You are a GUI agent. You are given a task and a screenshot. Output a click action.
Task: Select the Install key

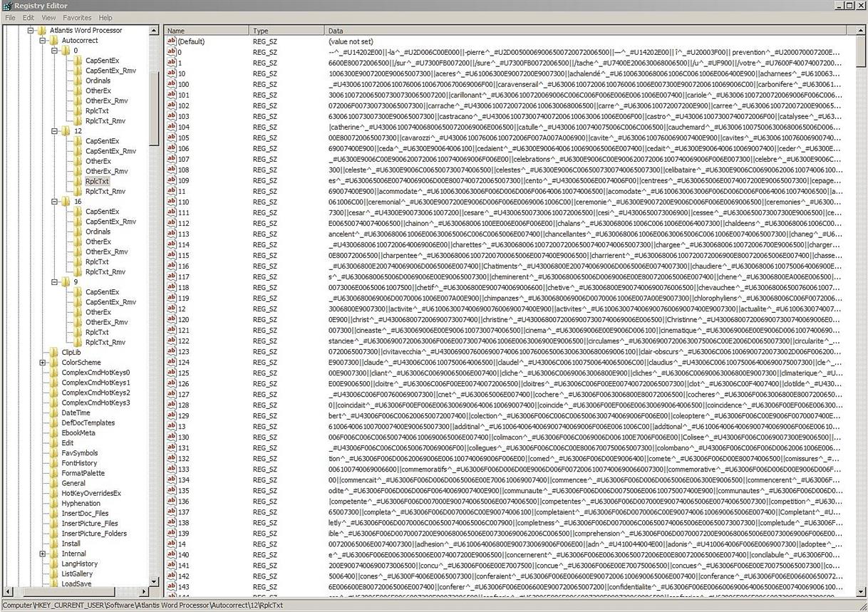pyautogui.click(x=71, y=544)
